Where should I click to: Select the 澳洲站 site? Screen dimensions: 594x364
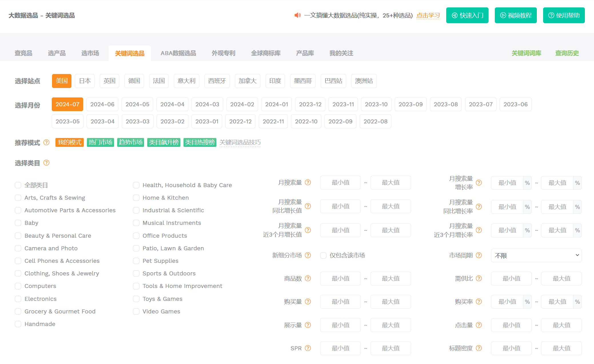[364, 81]
